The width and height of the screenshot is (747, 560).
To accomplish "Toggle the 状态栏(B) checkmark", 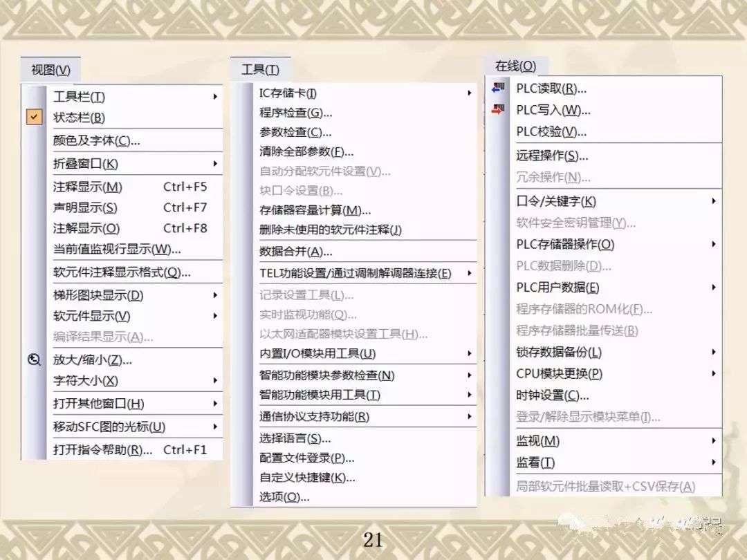I will 34,117.
